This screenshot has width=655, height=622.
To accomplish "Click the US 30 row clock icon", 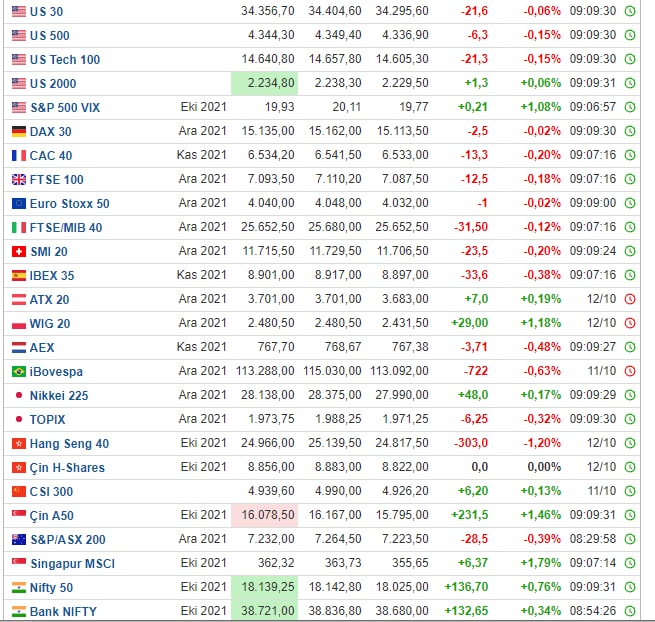I will point(630,11).
